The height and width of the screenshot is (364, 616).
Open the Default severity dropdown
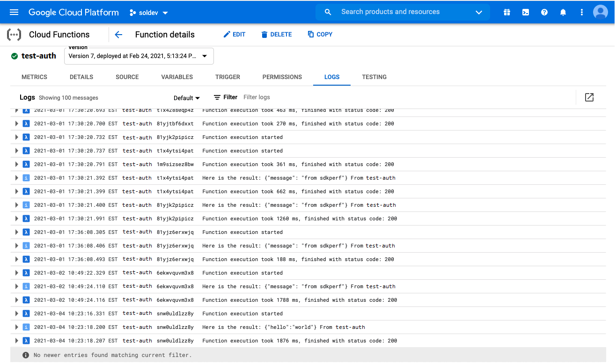(x=187, y=98)
